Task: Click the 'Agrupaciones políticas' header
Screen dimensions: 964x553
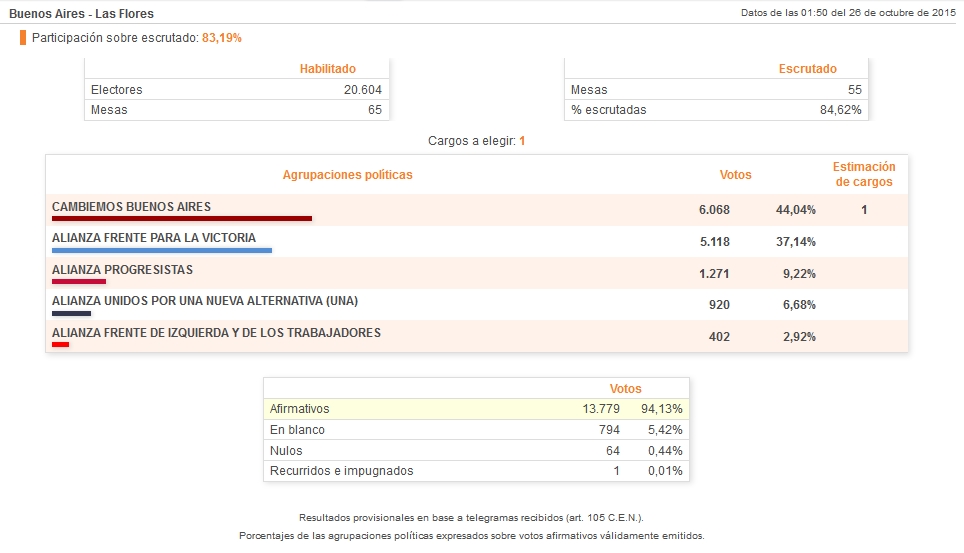Action: coord(347,175)
